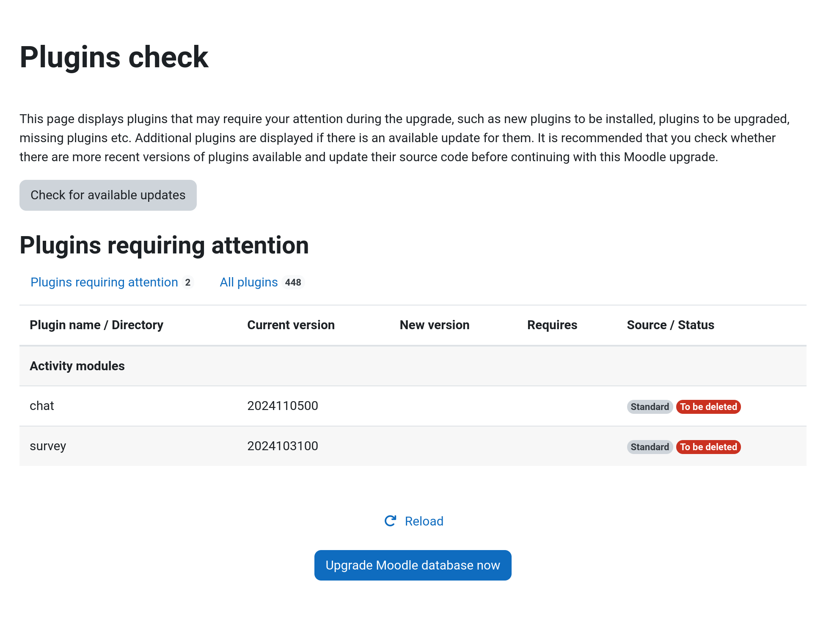Click Current version column header
837x644 pixels.
291,325
